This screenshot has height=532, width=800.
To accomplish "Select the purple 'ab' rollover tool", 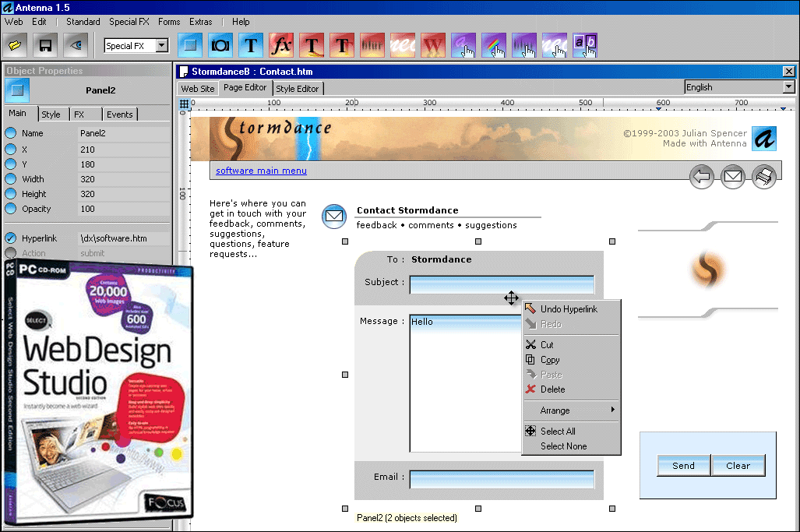I will pos(585,45).
